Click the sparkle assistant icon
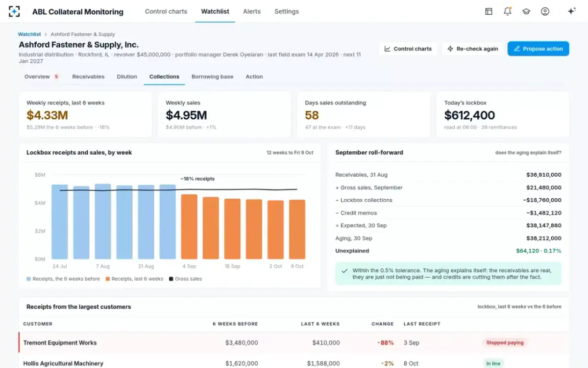This screenshot has width=588, height=368. [571, 11]
